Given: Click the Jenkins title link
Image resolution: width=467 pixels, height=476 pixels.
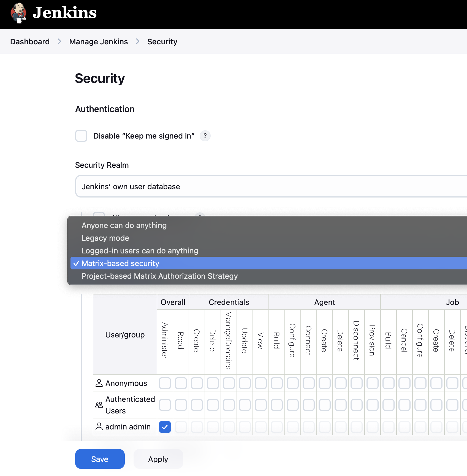Looking at the screenshot, I should [65, 13].
